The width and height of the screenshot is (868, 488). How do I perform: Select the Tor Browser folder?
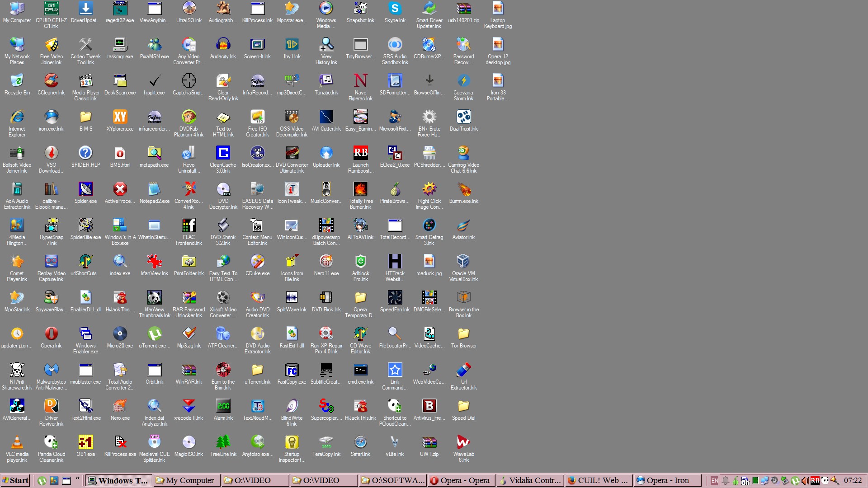point(463,334)
